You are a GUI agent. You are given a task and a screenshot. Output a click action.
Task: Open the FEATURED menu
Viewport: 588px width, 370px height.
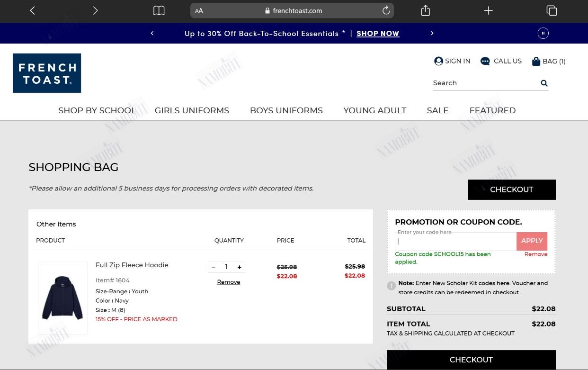(492, 110)
